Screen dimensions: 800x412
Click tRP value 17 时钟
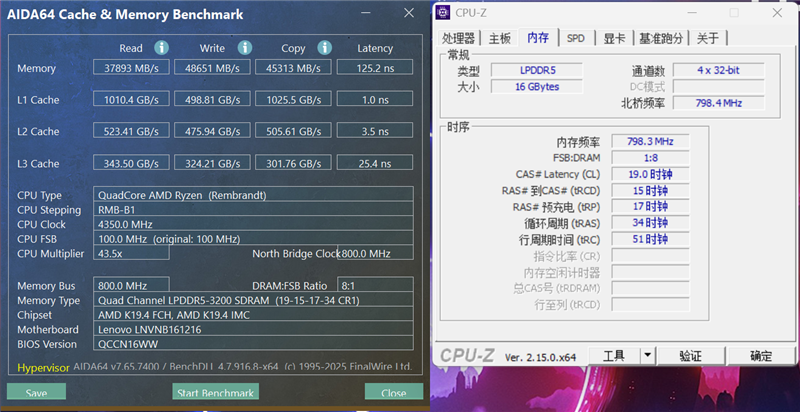point(650,206)
